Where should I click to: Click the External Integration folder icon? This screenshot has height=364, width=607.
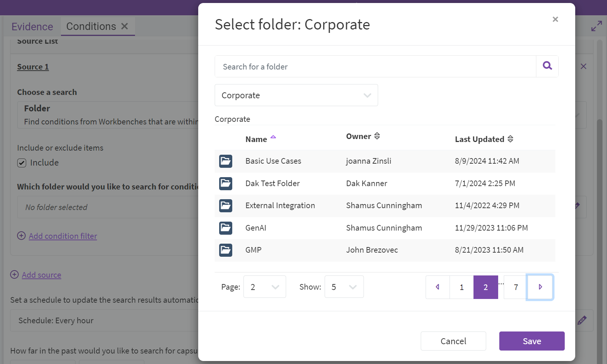click(x=226, y=206)
